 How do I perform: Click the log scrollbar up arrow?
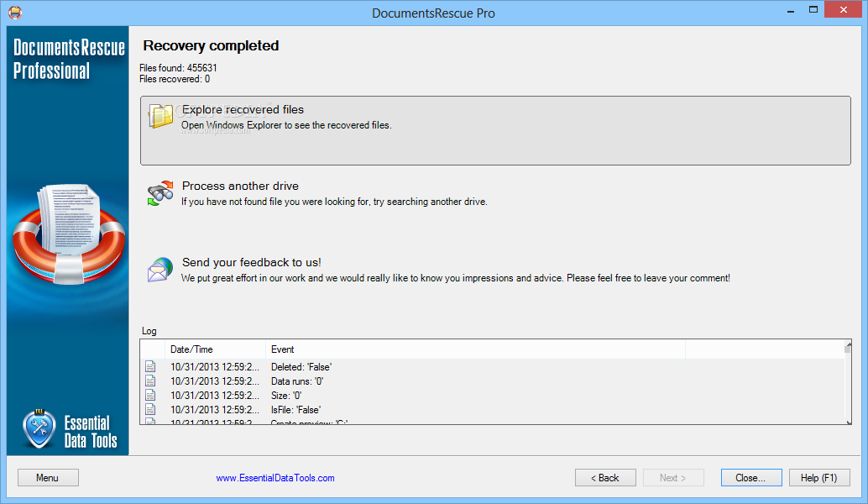coord(848,344)
